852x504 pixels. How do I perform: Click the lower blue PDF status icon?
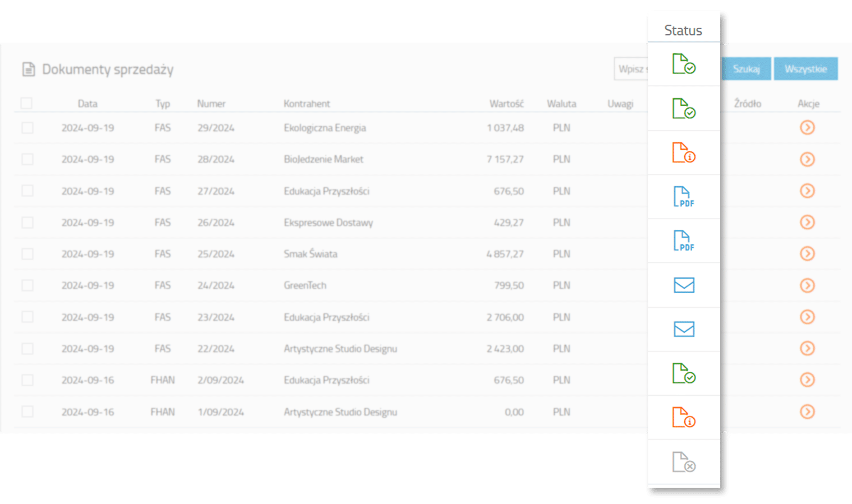pyautogui.click(x=684, y=241)
